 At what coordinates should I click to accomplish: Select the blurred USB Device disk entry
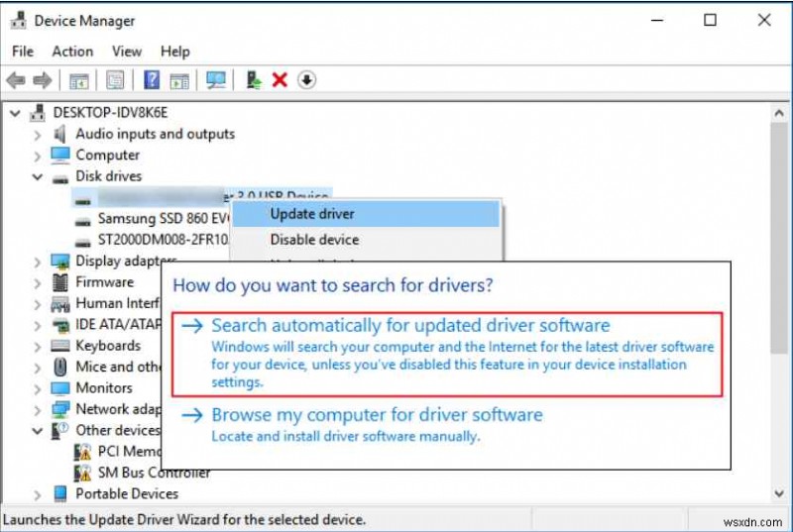202,197
